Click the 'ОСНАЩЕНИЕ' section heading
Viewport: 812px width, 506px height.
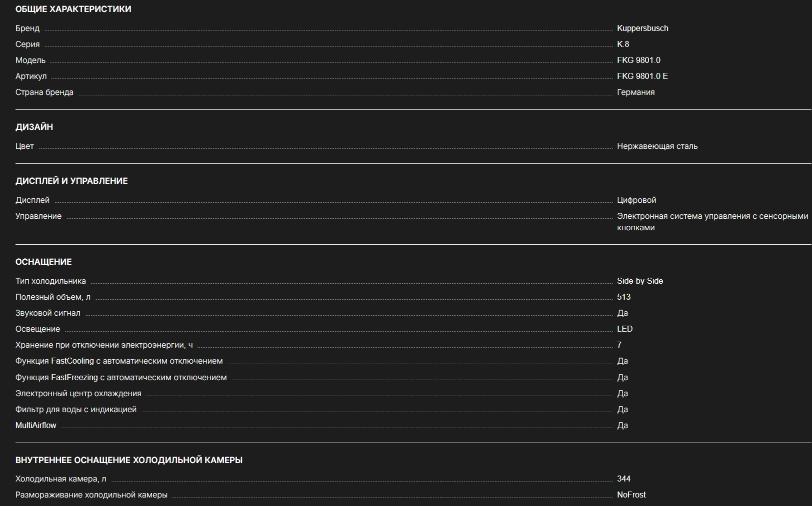(43, 262)
